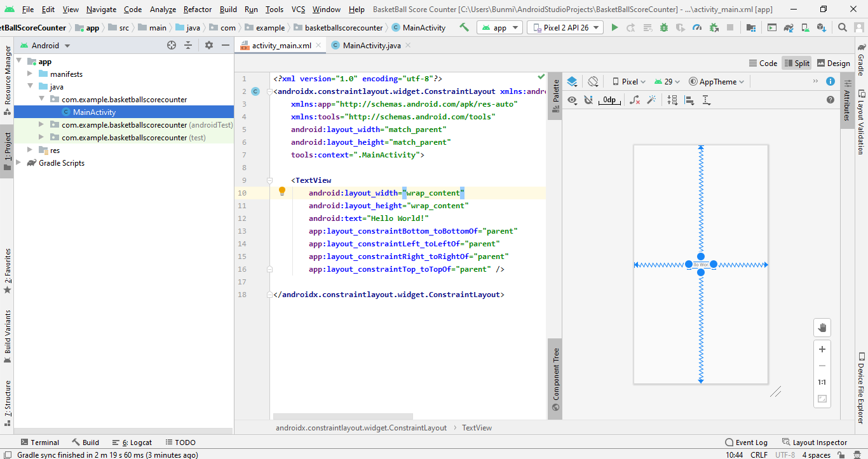Switch editor to Code view

(x=763, y=63)
